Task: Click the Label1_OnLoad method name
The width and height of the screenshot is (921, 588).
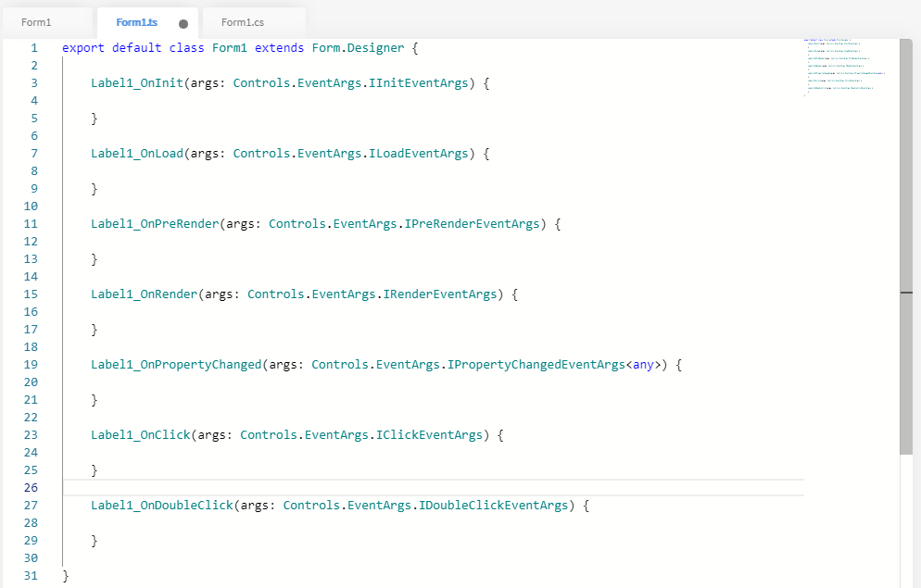Action: click(x=136, y=154)
